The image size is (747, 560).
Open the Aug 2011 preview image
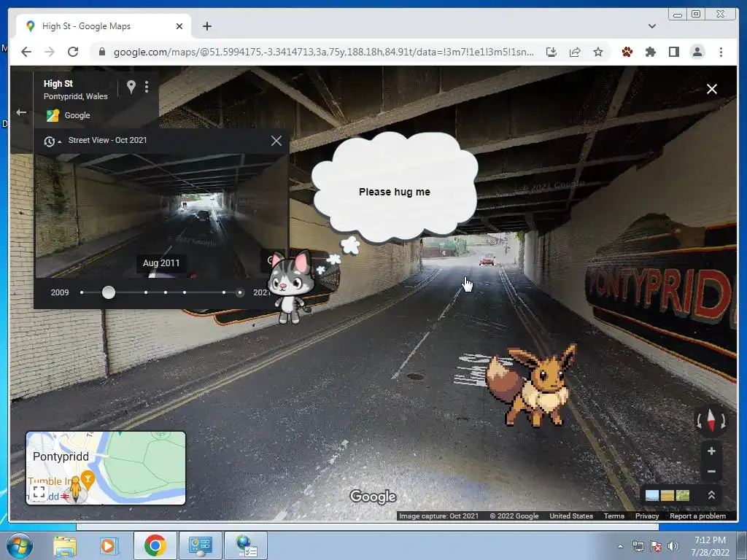coord(160,215)
